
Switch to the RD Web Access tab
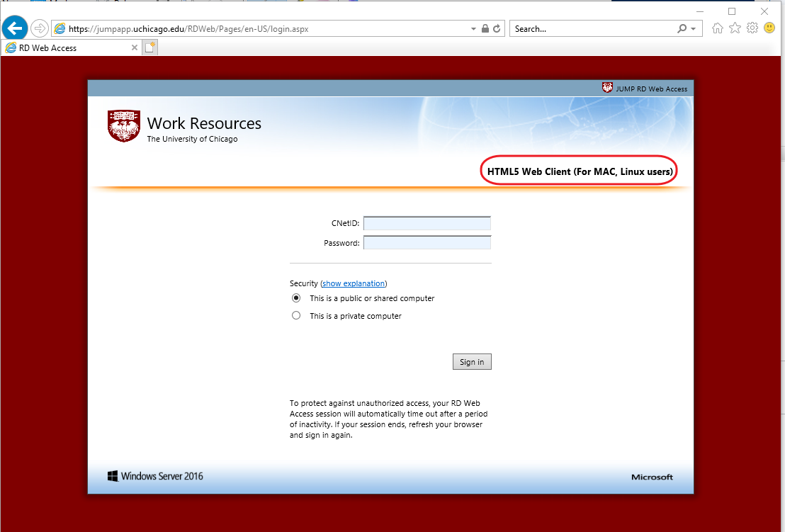click(67, 47)
